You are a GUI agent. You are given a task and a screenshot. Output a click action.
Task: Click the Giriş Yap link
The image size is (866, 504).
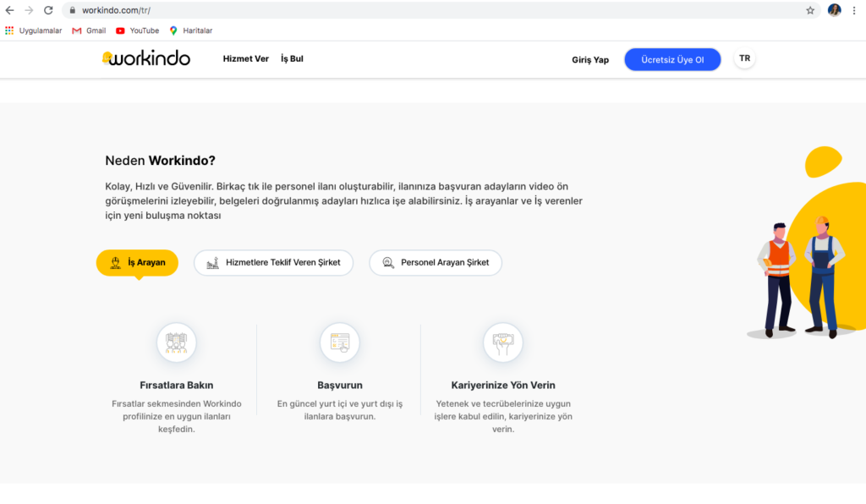589,60
